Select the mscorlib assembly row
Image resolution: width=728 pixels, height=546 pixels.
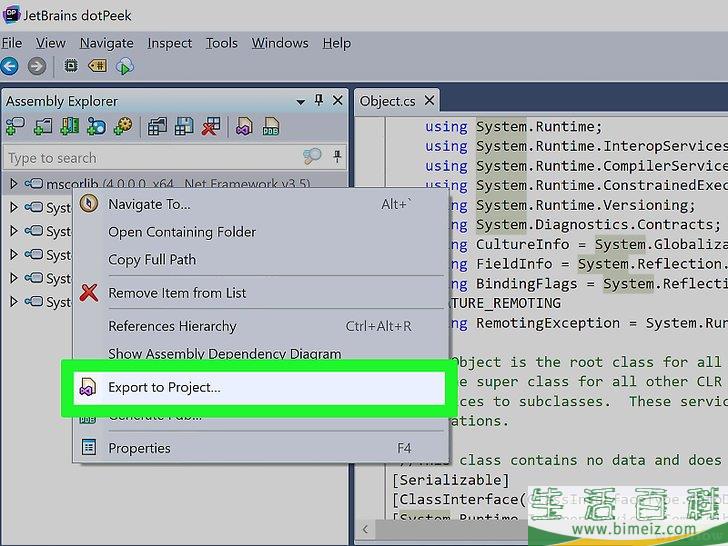click(175, 183)
